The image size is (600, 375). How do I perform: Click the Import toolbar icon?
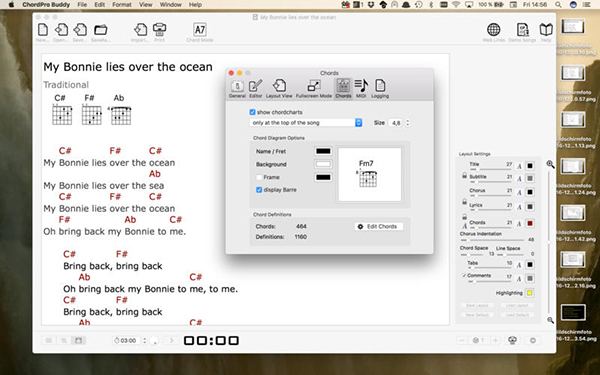pyautogui.click(x=140, y=29)
